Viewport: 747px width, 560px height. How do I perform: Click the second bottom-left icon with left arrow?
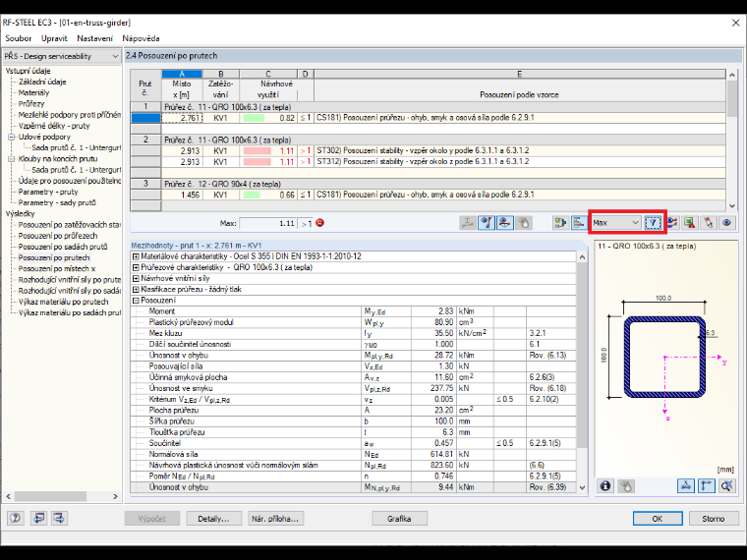pyautogui.click(x=38, y=518)
